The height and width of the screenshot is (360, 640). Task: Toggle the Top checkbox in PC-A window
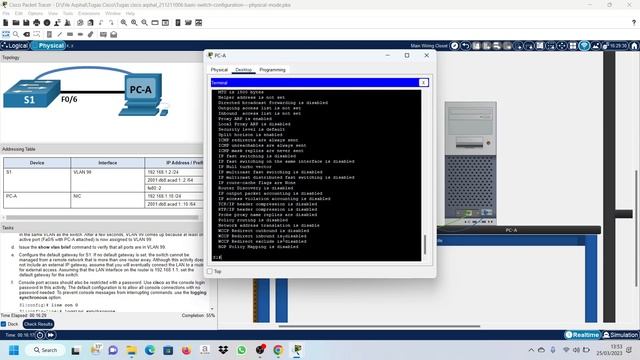coord(210,271)
